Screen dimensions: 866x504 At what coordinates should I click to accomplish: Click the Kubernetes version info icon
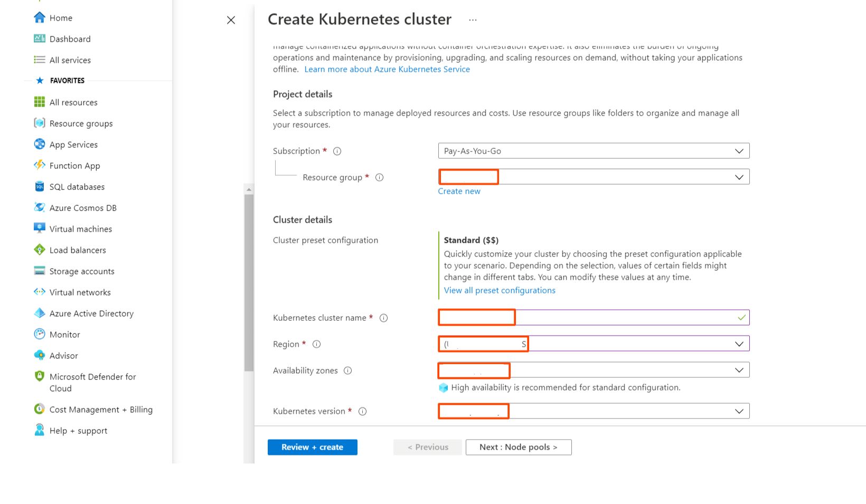point(363,411)
